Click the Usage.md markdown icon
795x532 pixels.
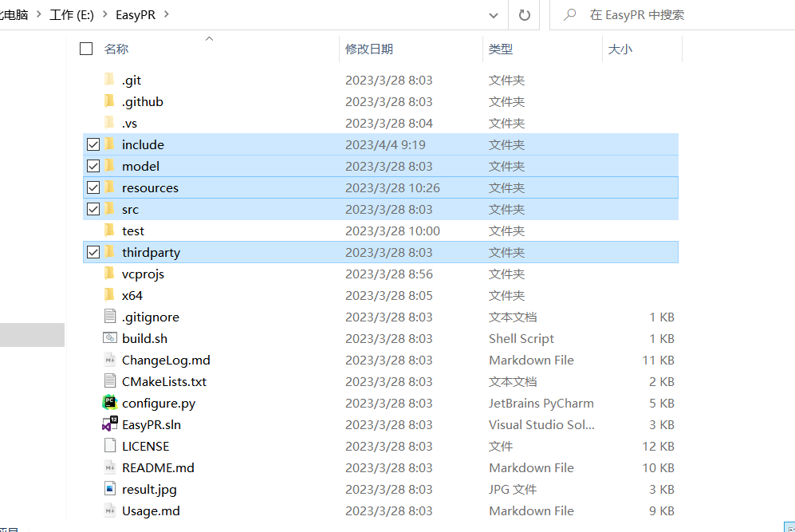click(110, 510)
